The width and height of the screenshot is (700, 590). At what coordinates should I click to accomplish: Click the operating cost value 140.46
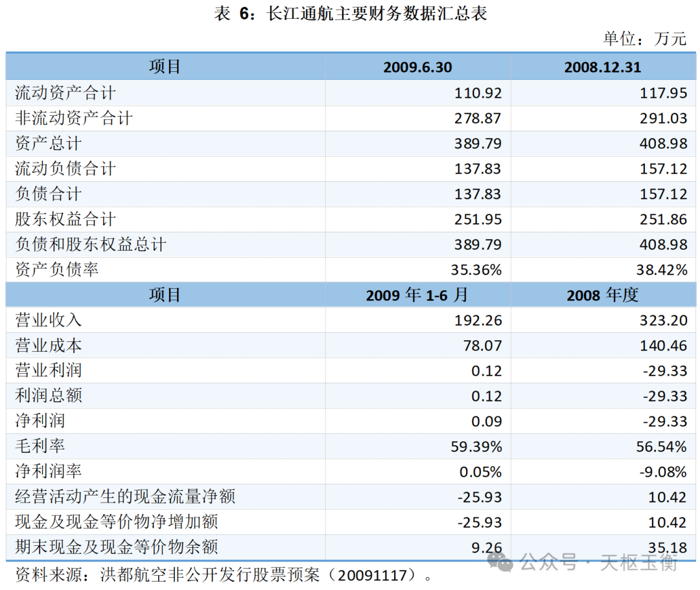point(662,346)
